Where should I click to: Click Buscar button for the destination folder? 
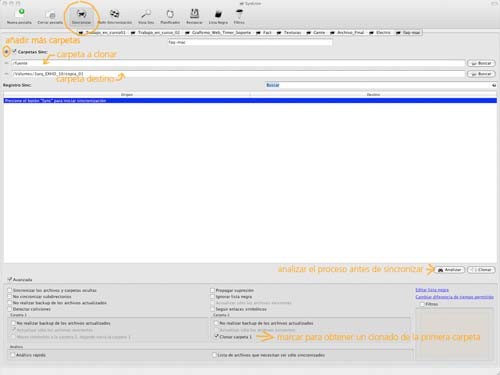coord(481,74)
